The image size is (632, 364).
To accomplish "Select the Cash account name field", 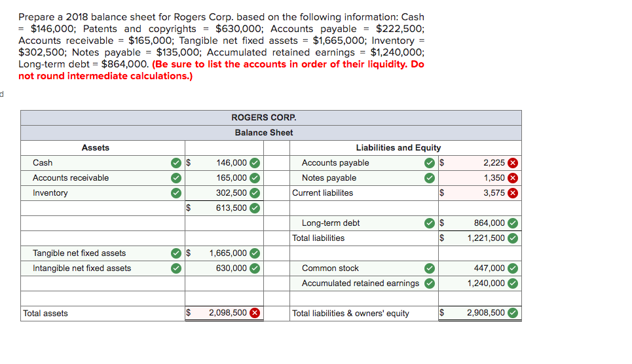I will (103, 163).
